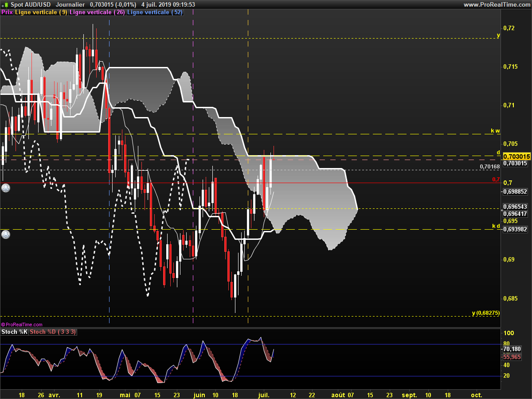Click the k d line label

coord(496,226)
